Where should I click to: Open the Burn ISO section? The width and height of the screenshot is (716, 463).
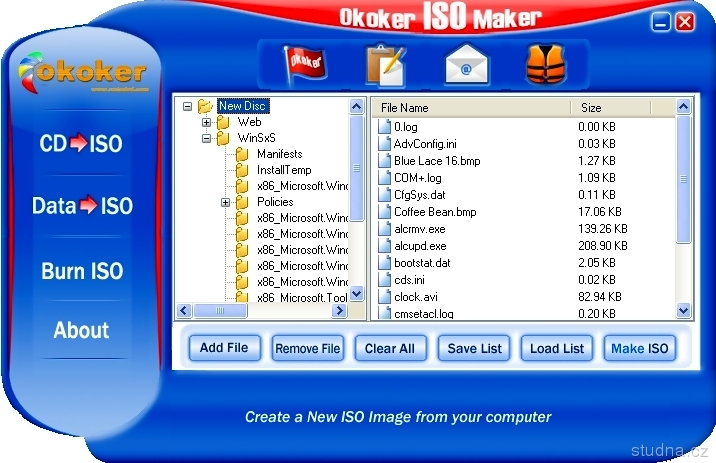[82, 271]
